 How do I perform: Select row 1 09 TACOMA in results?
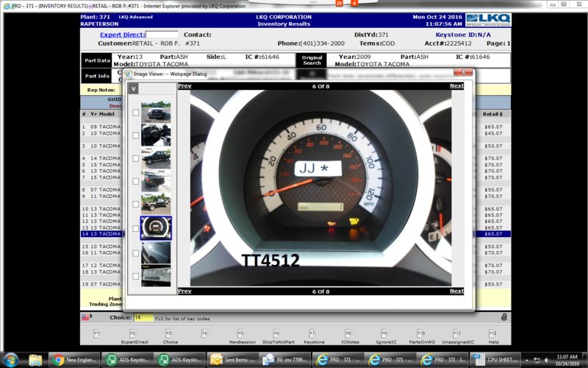pyautogui.click(x=101, y=127)
